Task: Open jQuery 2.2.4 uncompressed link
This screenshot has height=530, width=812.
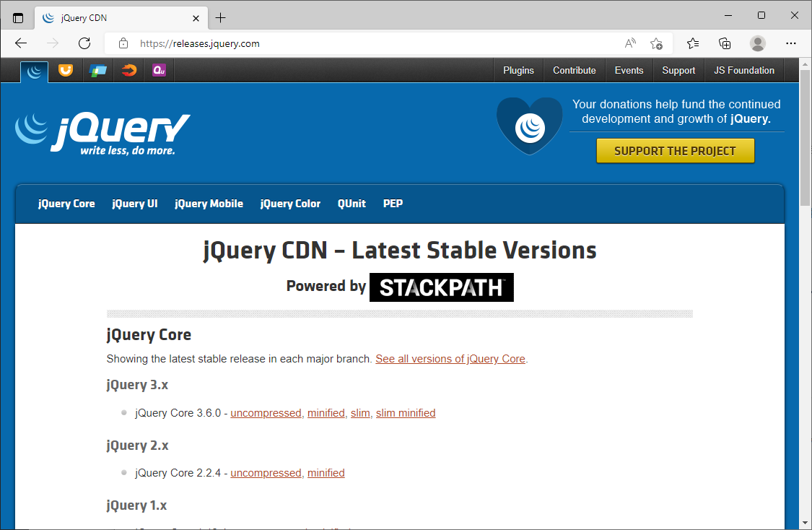Action: pyautogui.click(x=266, y=473)
